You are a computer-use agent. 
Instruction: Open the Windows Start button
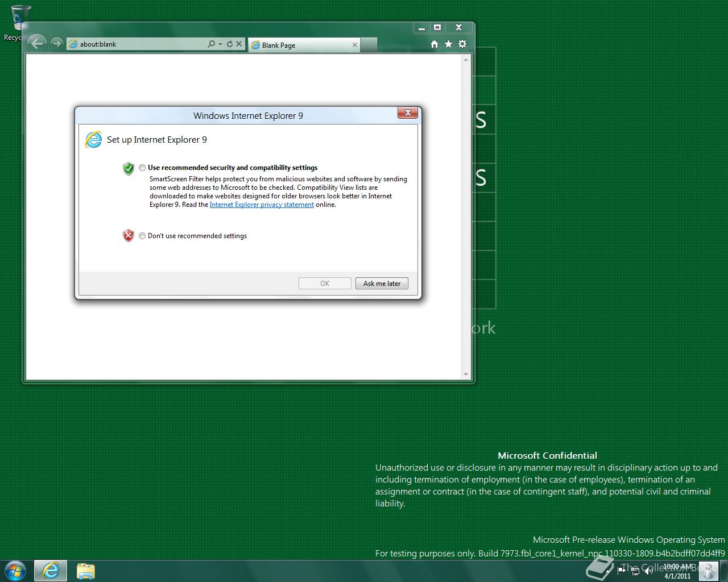(15, 571)
